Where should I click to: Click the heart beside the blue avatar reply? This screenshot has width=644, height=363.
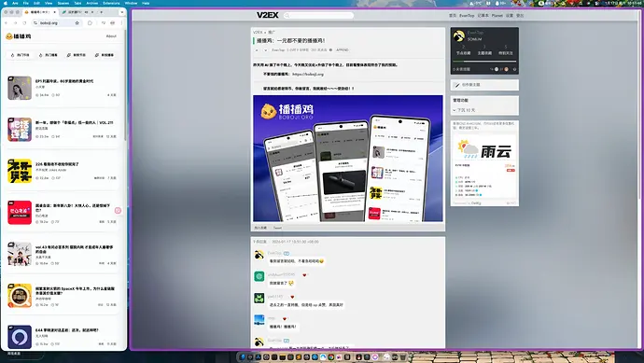[285, 318]
